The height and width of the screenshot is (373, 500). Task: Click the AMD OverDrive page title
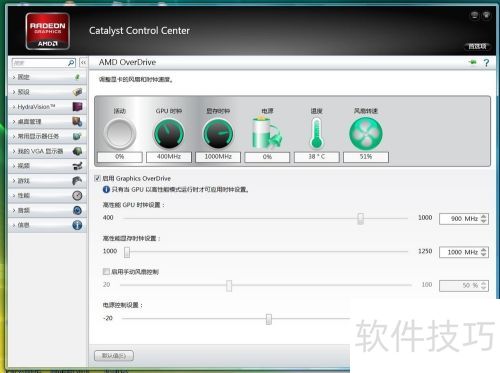(x=127, y=62)
